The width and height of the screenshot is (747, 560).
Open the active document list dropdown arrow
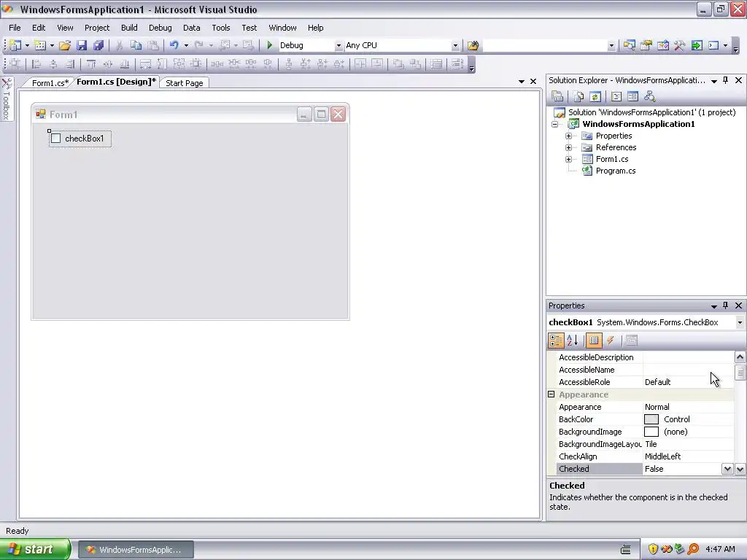point(522,82)
